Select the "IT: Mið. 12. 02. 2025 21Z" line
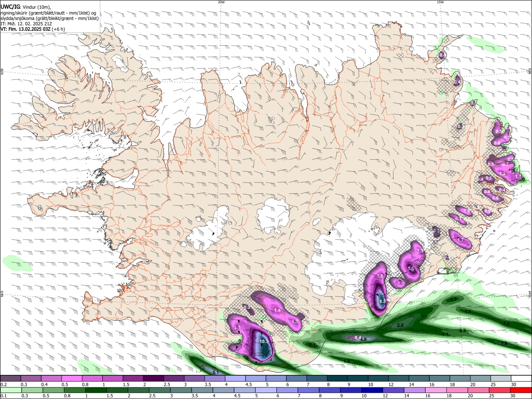 pyautogui.click(x=26, y=24)
